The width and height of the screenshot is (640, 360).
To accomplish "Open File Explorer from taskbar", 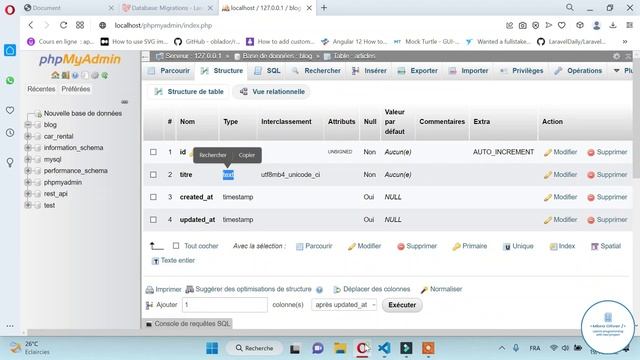I will (x=340, y=348).
